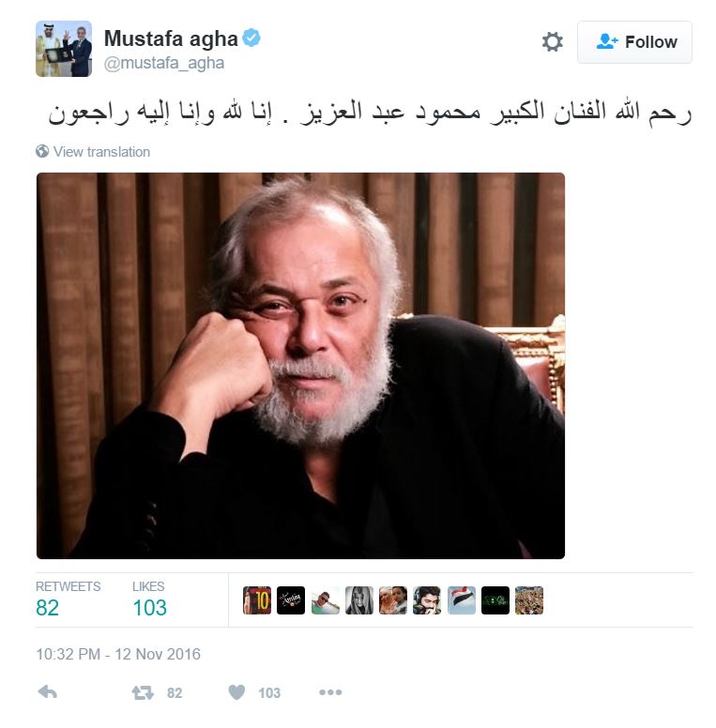Viewport: 716px width, 728px height.
Task: Open the liker avatar showing a crowd
Action: (529, 600)
